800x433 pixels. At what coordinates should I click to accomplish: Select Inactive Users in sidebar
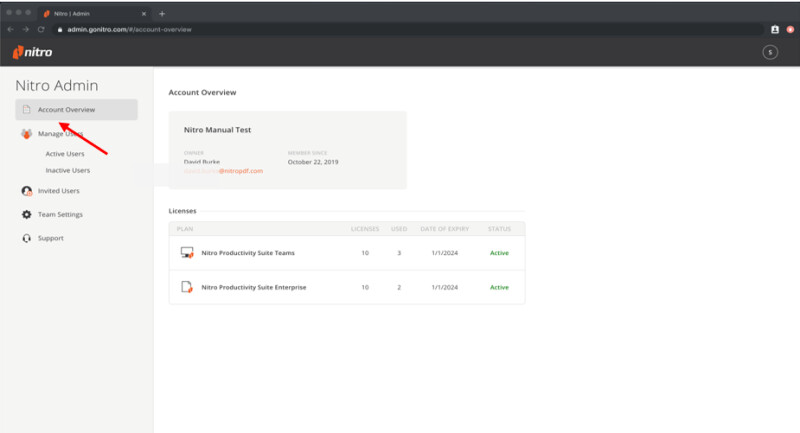pos(67,171)
